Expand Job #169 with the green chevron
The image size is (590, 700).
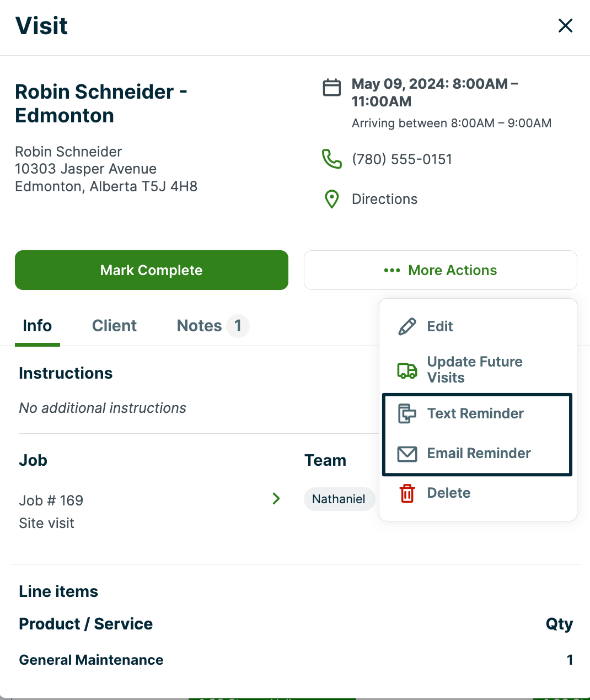pos(276,499)
